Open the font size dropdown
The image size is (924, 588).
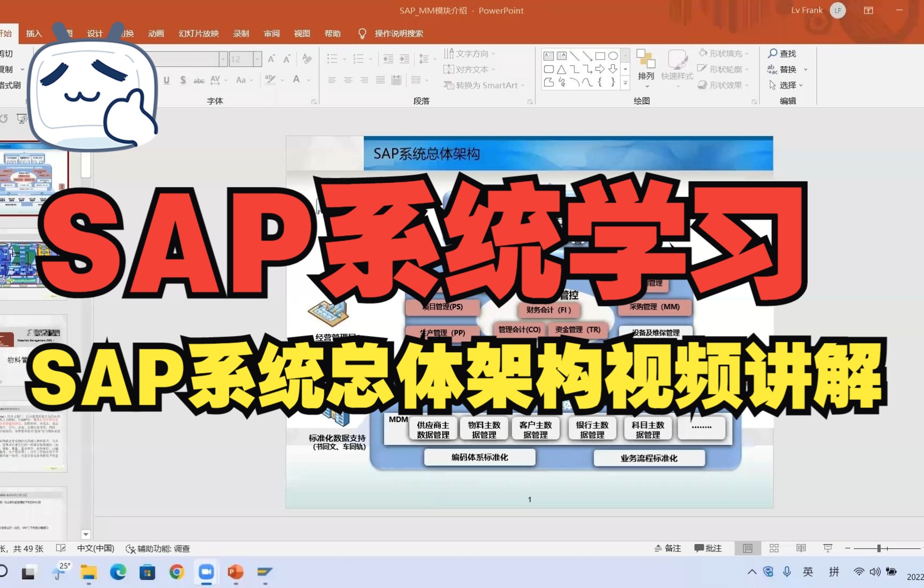pos(257,58)
